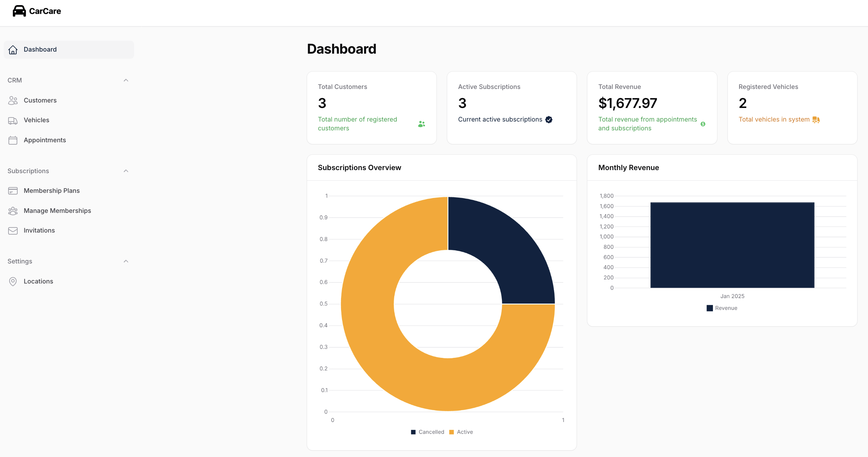Collapse the Settings section chevron

pos(126,261)
